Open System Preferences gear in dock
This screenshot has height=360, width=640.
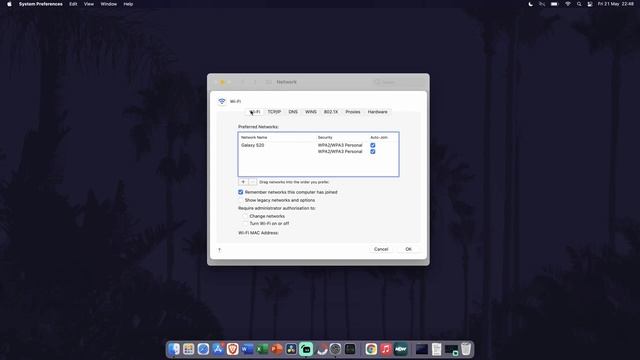(335, 349)
